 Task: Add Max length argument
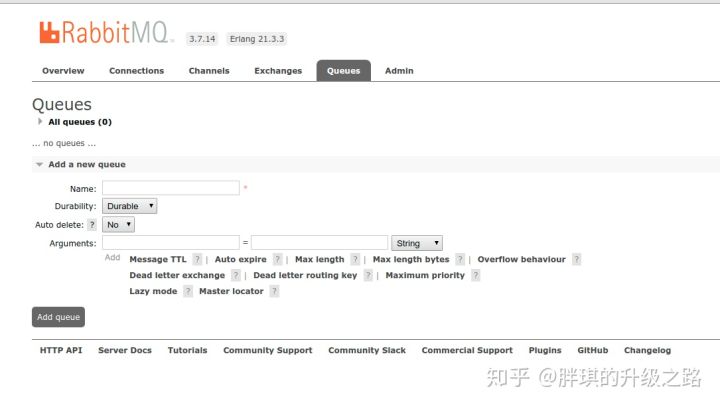click(320, 259)
